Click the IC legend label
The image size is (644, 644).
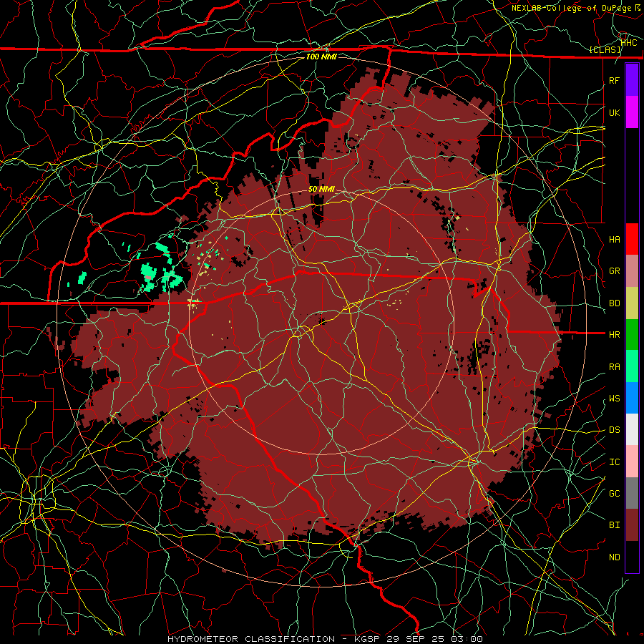tap(614, 462)
